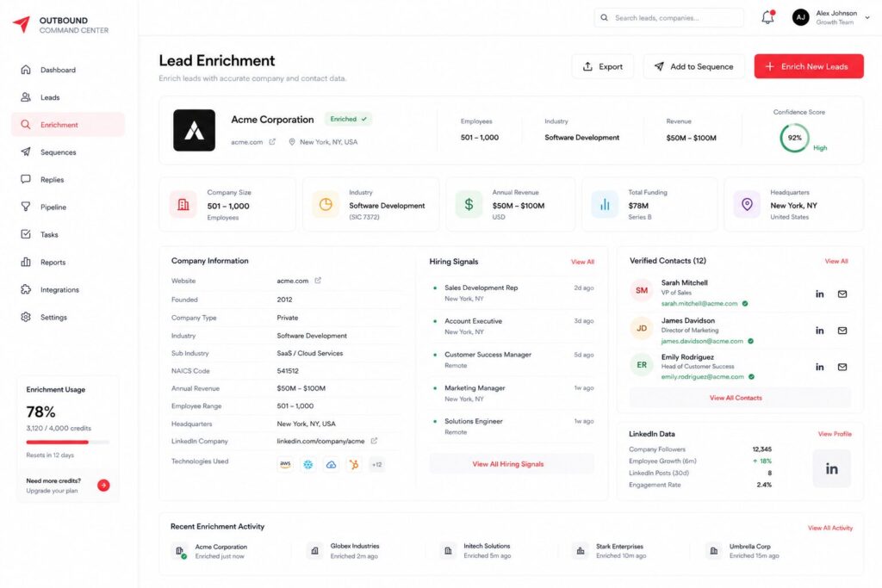The width and height of the screenshot is (882, 588).
Task: Click the Annual Revenue dollar icon
Action: point(469,205)
